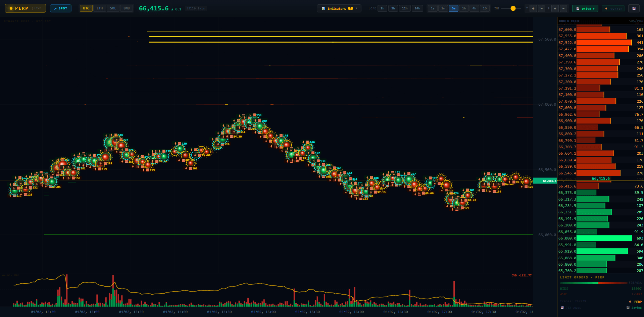The width and height of the screenshot is (644, 317).
Task: Select the BTC market tab
Action: point(86,8)
